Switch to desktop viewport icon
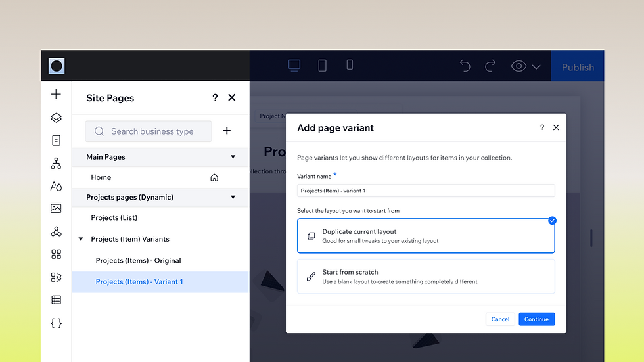 click(x=294, y=65)
